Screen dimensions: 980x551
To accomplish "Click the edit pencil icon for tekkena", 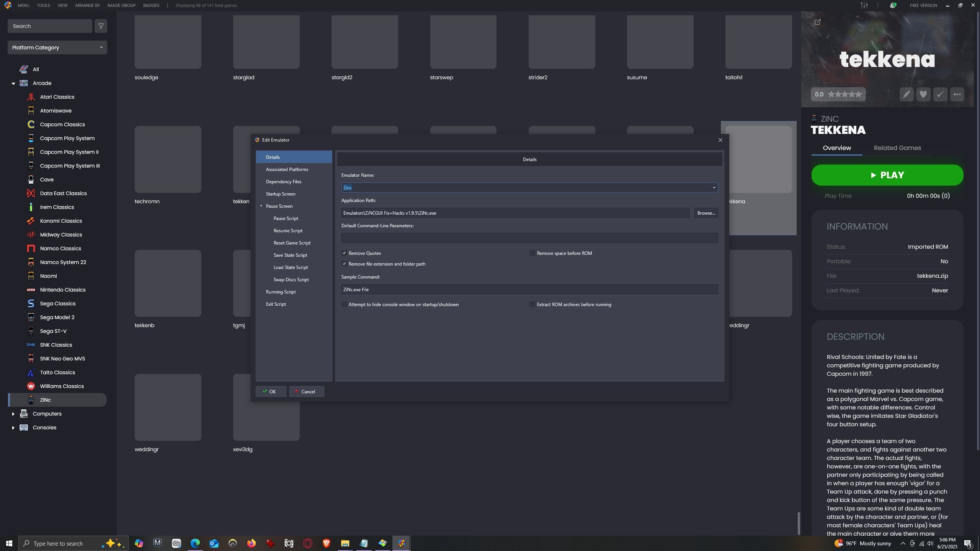I will (906, 95).
